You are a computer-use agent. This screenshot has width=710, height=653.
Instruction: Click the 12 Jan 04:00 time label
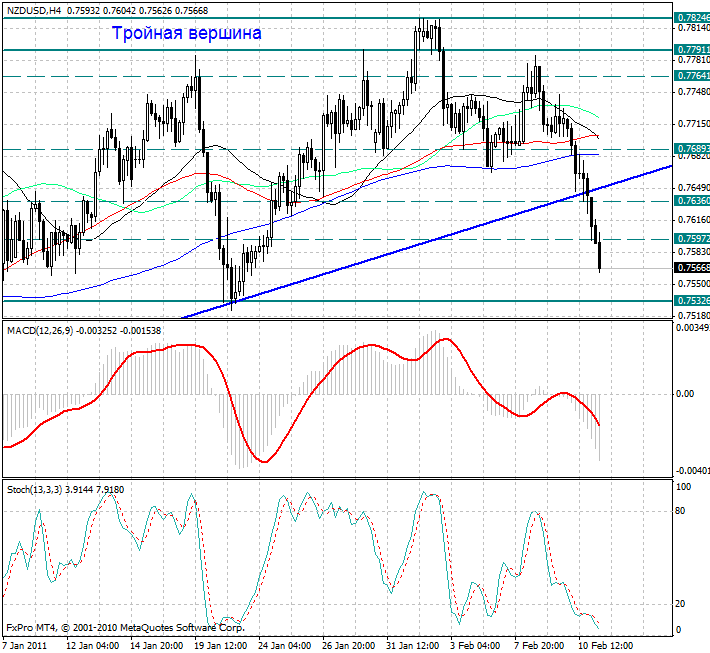(93, 645)
